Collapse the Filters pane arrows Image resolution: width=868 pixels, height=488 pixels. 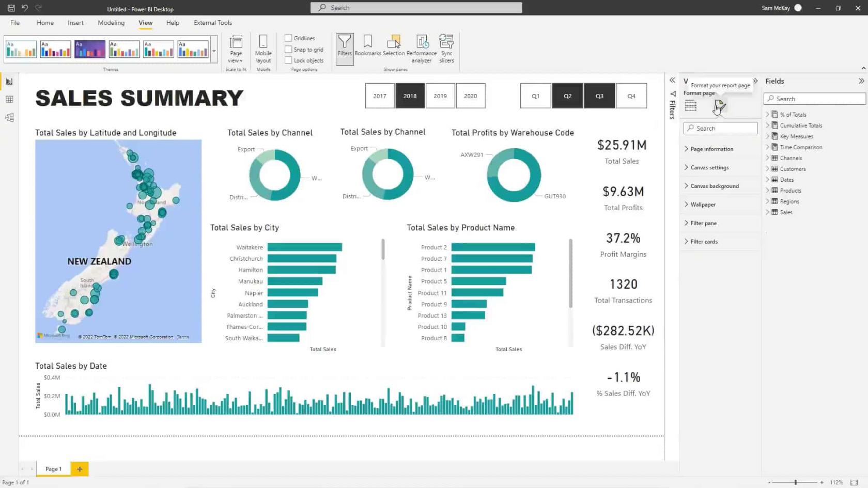pyautogui.click(x=672, y=80)
